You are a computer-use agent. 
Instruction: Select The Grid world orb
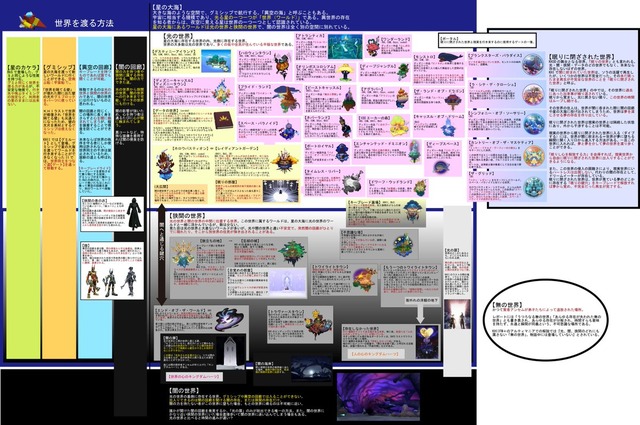[x=534, y=187]
